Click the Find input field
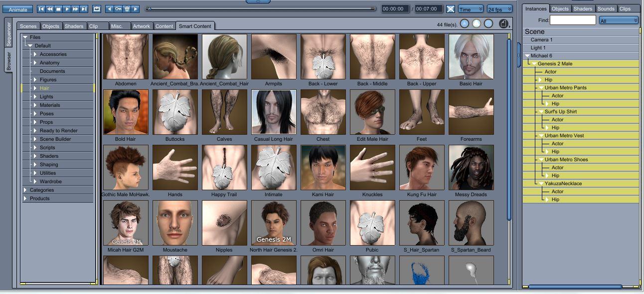644x294 pixels. [573, 20]
